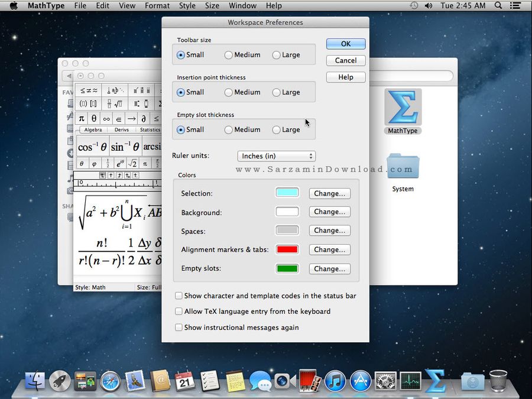This screenshot has height=399, width=532.
Task: Insert pi symbol from small bar
Action: [x=82, y=118]
